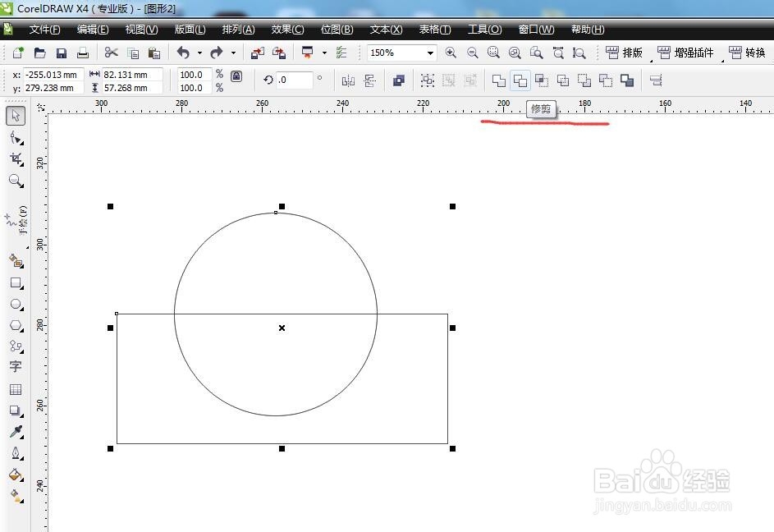Click the Redo arrow
The height and width of the screenshot is (532, 774).
click(216, 53)
